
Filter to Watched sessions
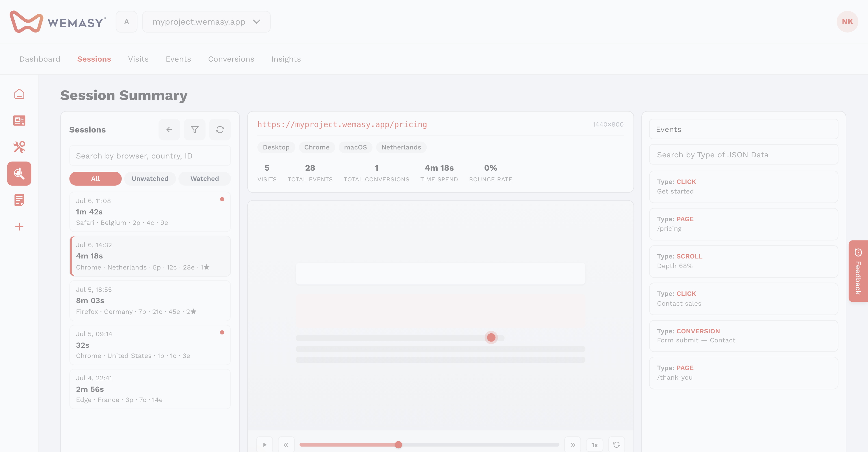click(x=205, y=179)
